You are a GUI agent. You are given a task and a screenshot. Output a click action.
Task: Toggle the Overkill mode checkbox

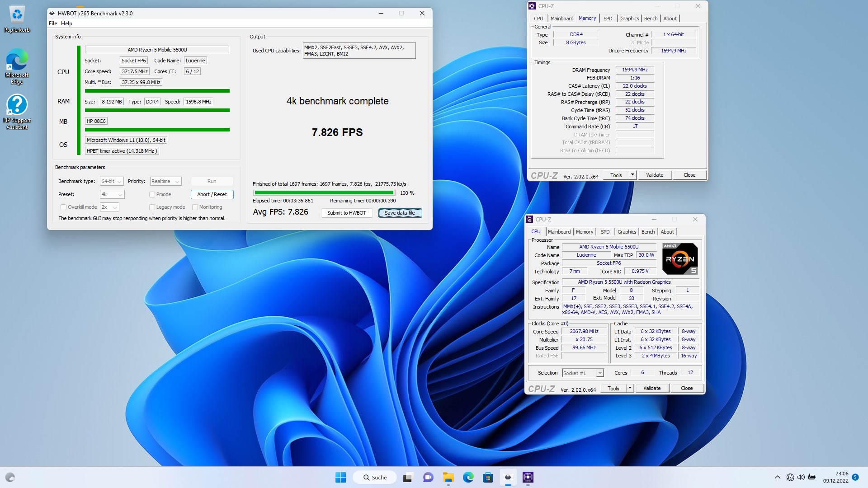click(63, 207)
